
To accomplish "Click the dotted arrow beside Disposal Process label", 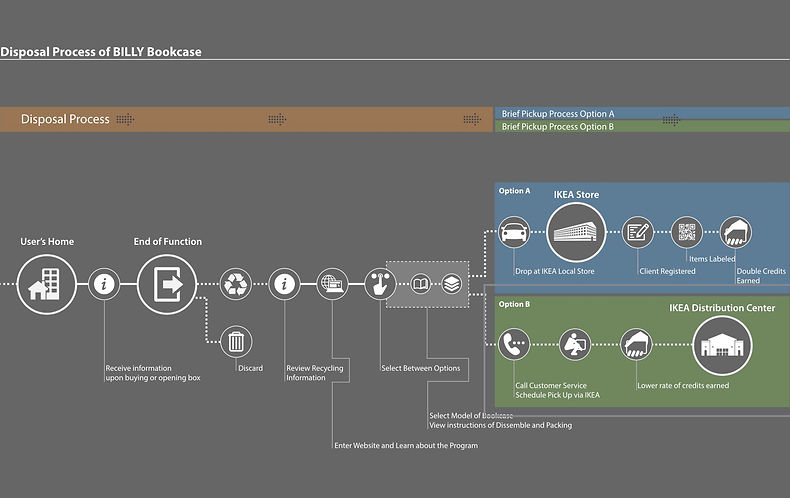I will [125, 119].
